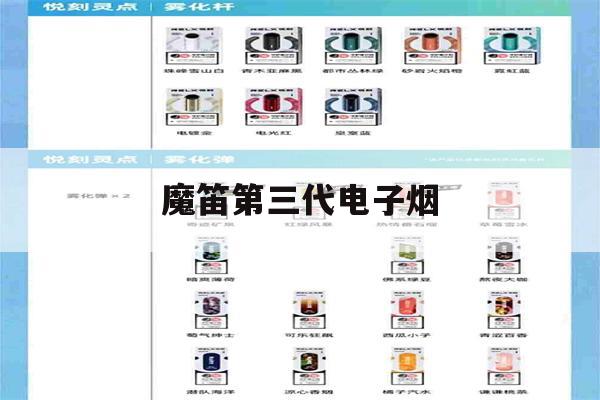Click the faded 热情番石榴 flavor name

[407, 224]
